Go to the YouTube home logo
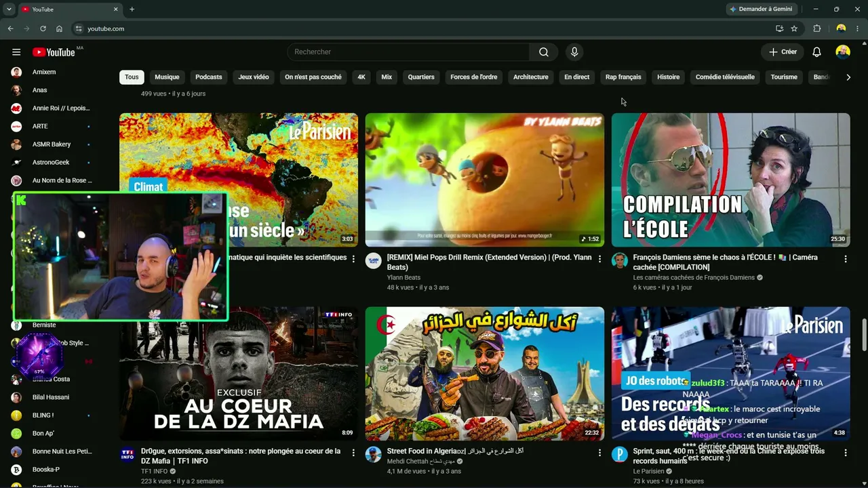 pyautogui.click(x=54, y=52)
